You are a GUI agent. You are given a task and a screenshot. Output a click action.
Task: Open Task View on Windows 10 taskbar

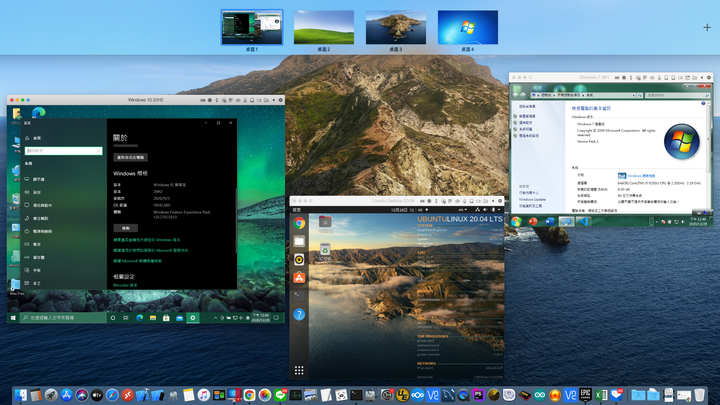(x=126, y=318)
